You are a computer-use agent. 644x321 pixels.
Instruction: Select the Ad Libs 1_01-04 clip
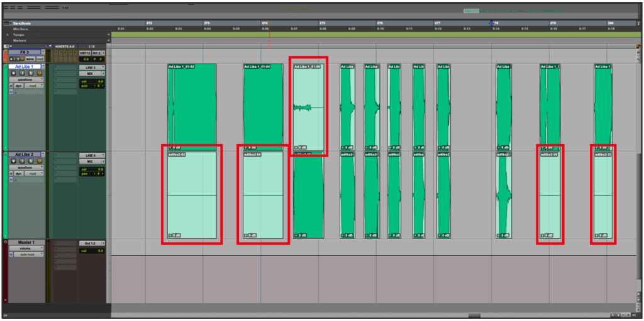click(x=264, y=107)
